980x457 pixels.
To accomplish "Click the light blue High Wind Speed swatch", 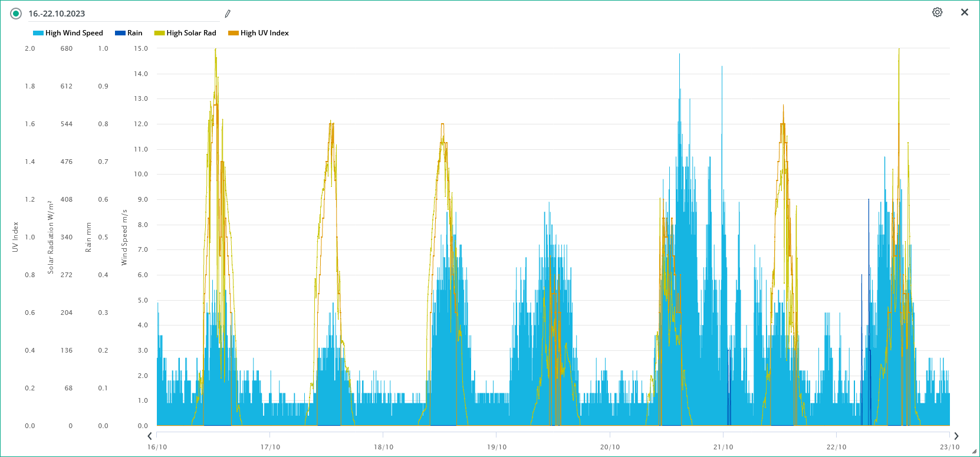I will (38, 33).
